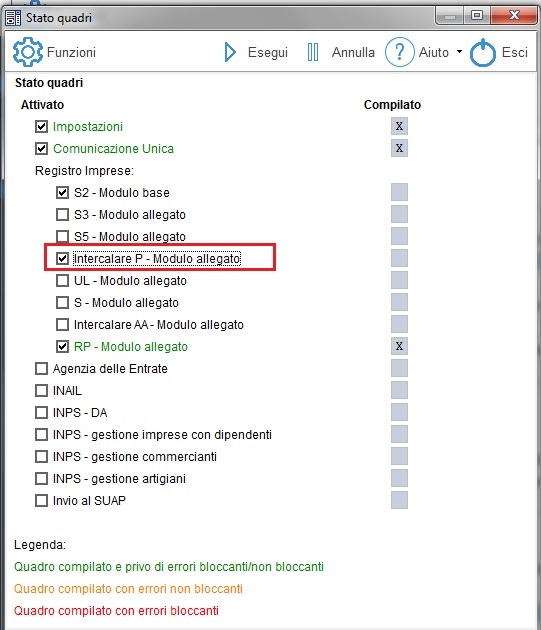Disable the Intercalare P - Modulo allegato checkbox

pyautogui.click(x=62, y=258)
